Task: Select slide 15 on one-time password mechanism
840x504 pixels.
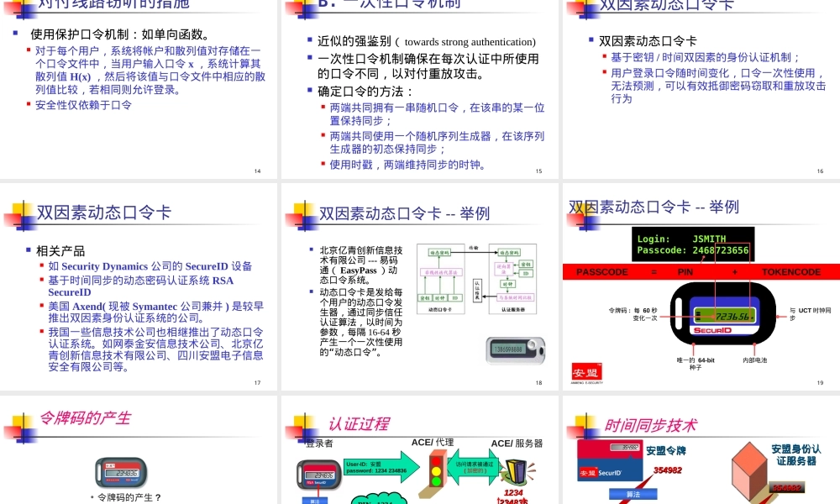Action: click(419, 89)
